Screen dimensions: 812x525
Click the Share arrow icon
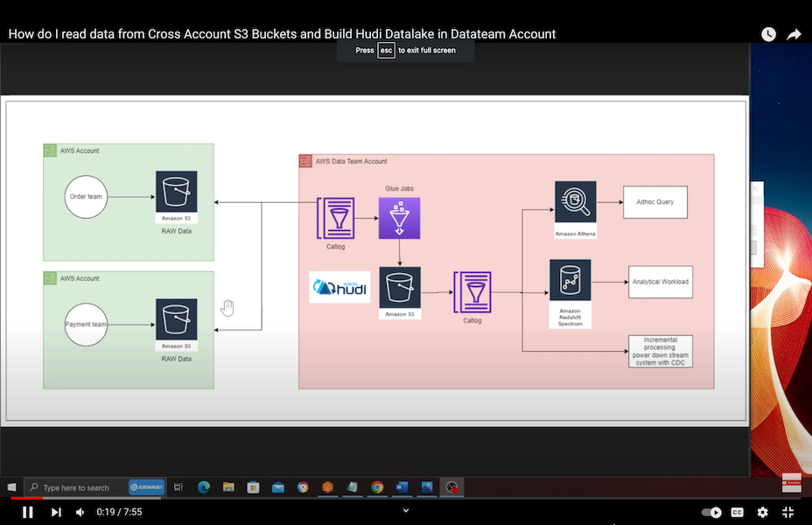(x=794, y=34)
